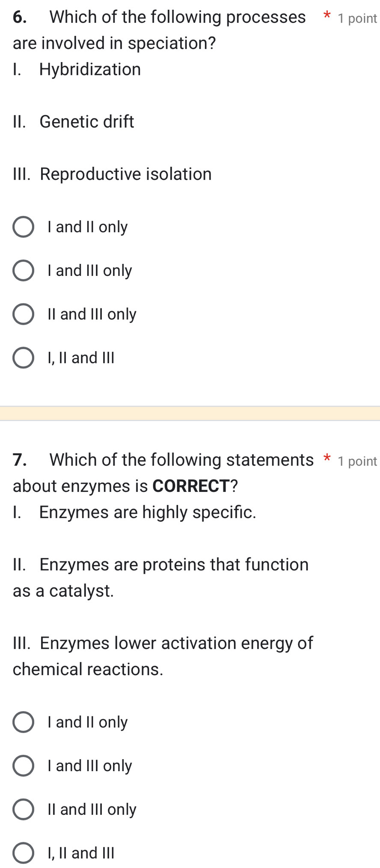The image size is (380, 868).
Task: Click the red asterisk next to question 7
Action: (327, 458)
